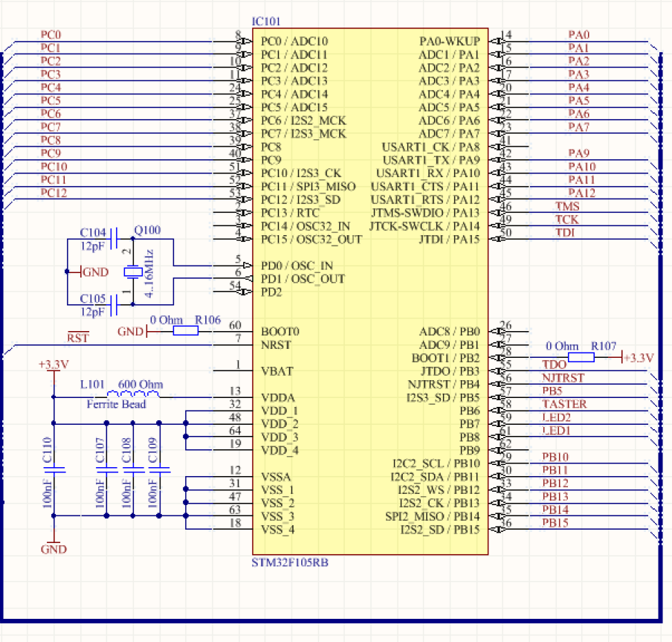This screenshot has height=642, width=672.
Task: Select the PC12 net label
Action: tap(54, 193)
